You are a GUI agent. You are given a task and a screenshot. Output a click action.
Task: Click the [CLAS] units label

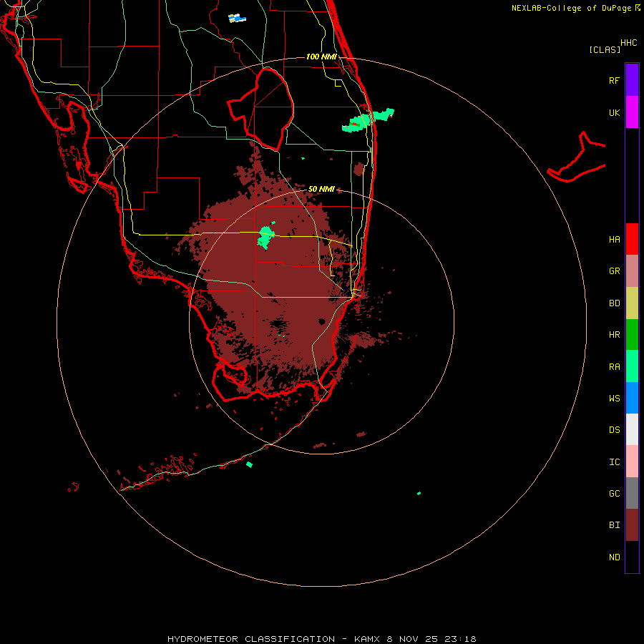tap(605, 49)
